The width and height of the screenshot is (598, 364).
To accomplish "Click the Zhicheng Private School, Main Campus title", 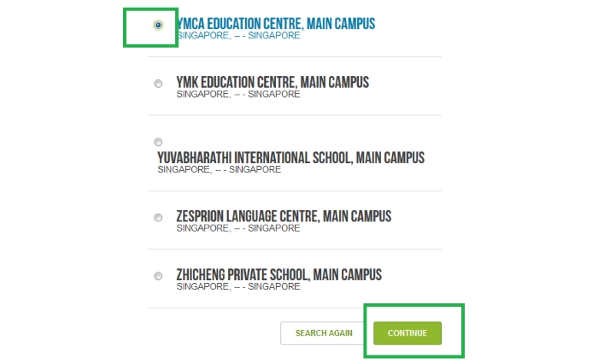I will click(x=278, y=275).
